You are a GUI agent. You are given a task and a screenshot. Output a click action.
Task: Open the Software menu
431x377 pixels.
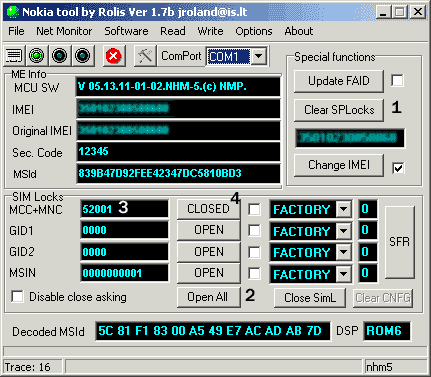[126, 31]
